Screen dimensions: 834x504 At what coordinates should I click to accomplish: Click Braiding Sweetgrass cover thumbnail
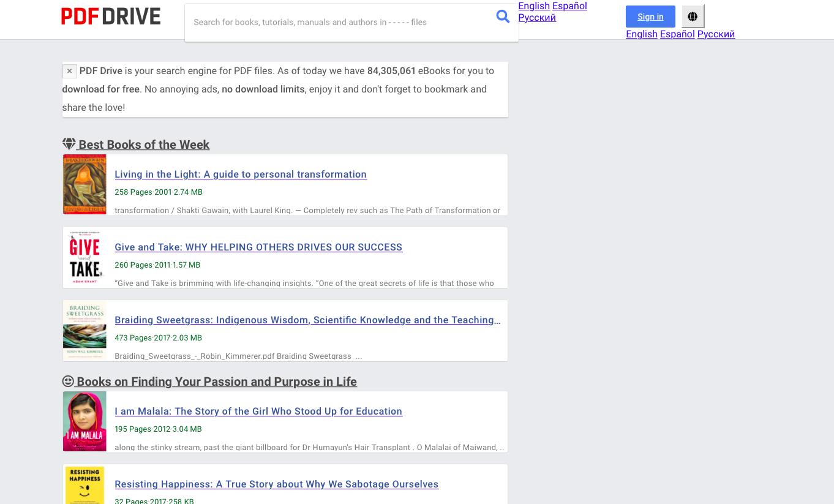[x=85, y=330]
